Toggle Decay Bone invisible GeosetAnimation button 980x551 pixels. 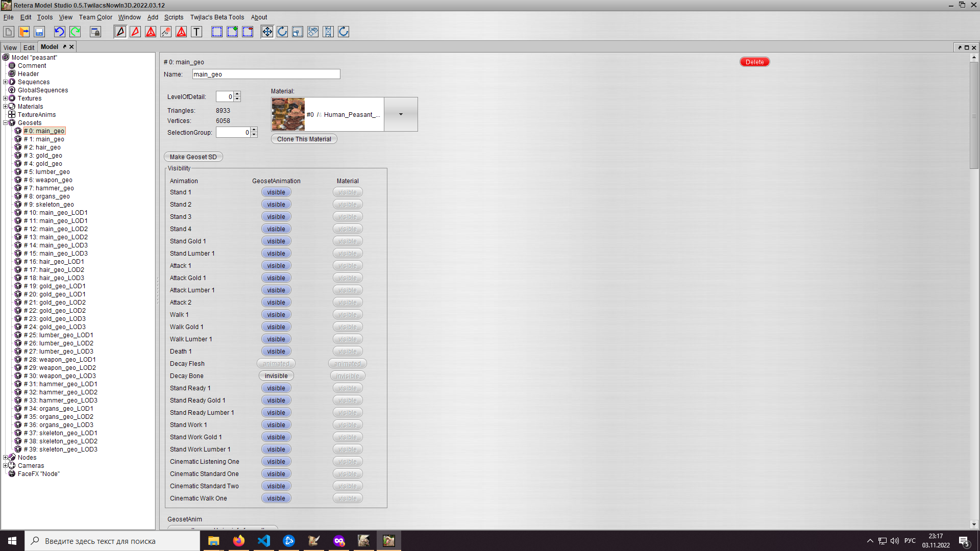point(276,376)
